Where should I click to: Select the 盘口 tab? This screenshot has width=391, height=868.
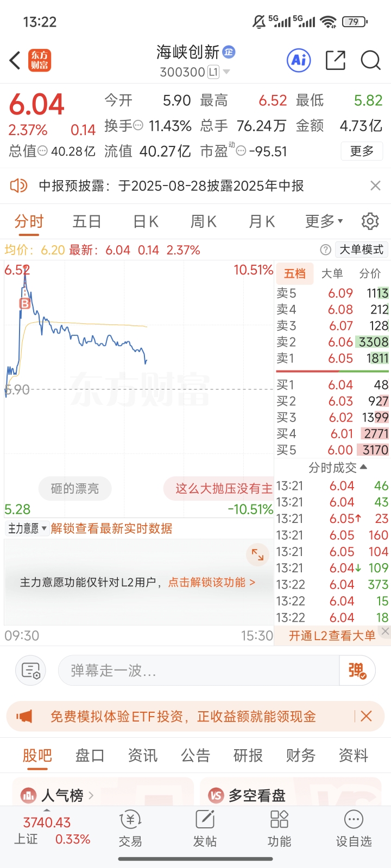[90, 755]
